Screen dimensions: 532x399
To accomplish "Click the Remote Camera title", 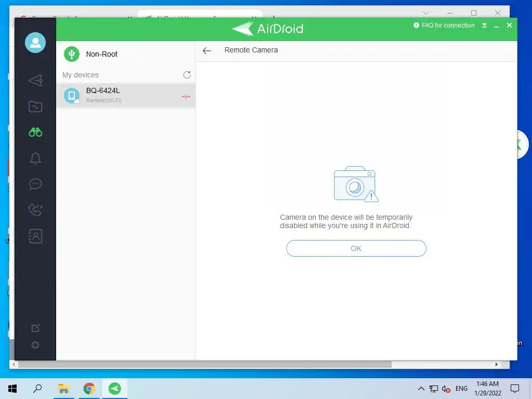I will point(251,50).
